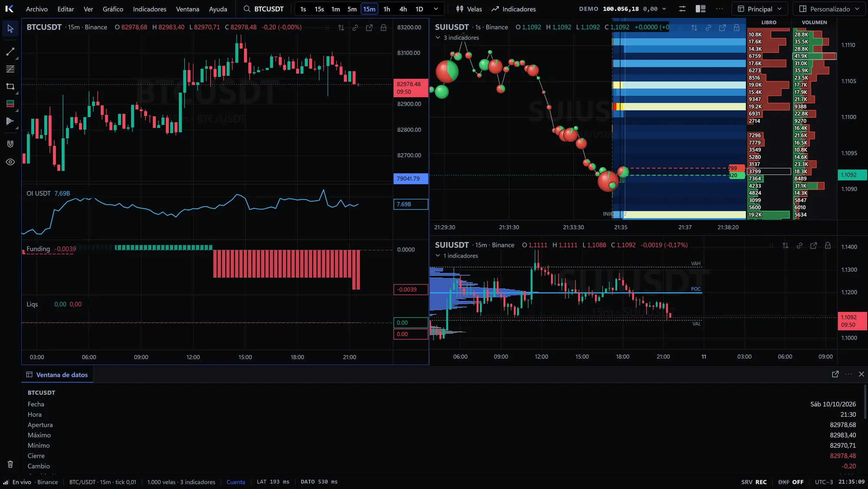Toggle link on SUIUSDT 15m chart
The image size is (868, 489).
click(x=799, y=245)
